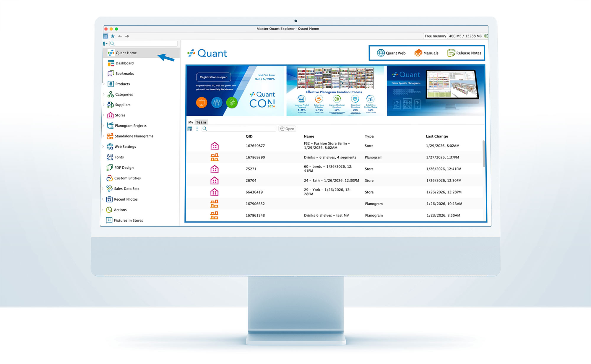The height and width of the screenshot is (364, 591).
Task: Click the Web Settings globe icon
Action: pos(110,147)
